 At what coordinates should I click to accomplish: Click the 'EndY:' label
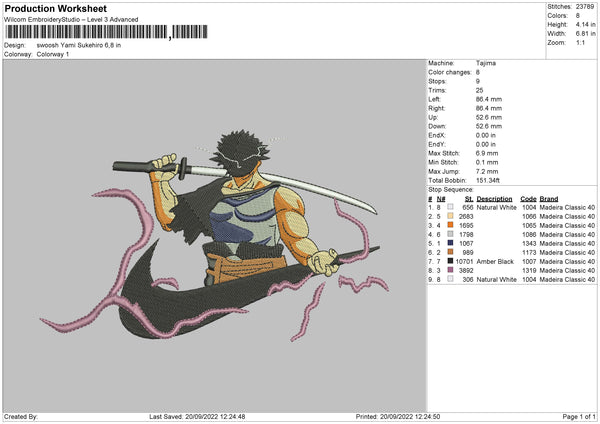click(x=437, y=144)
